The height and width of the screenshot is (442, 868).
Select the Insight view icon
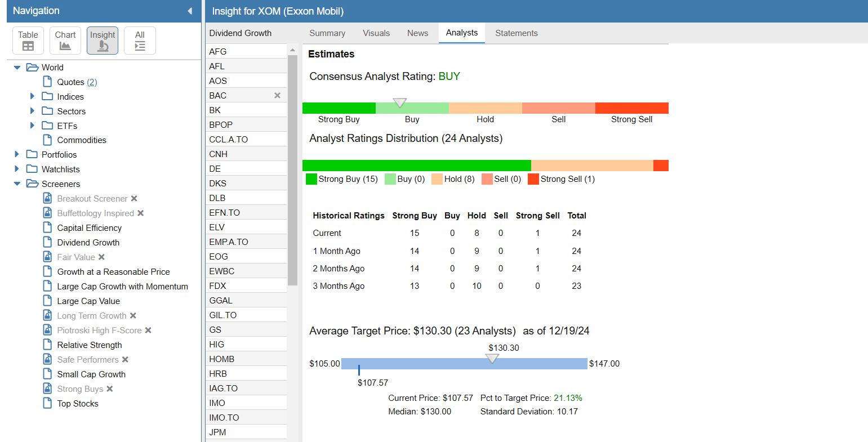tap(103, 41)
